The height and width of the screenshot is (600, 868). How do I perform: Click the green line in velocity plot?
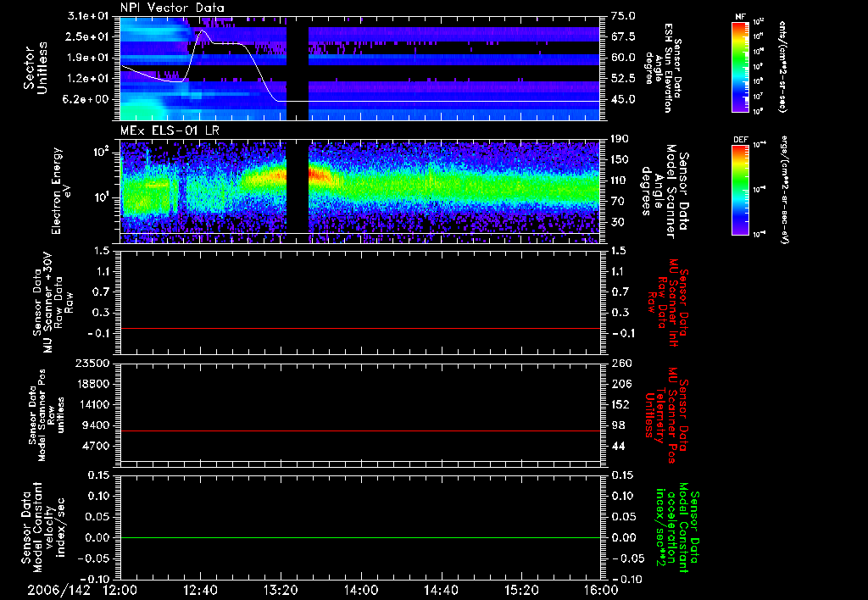click(360, 538)
